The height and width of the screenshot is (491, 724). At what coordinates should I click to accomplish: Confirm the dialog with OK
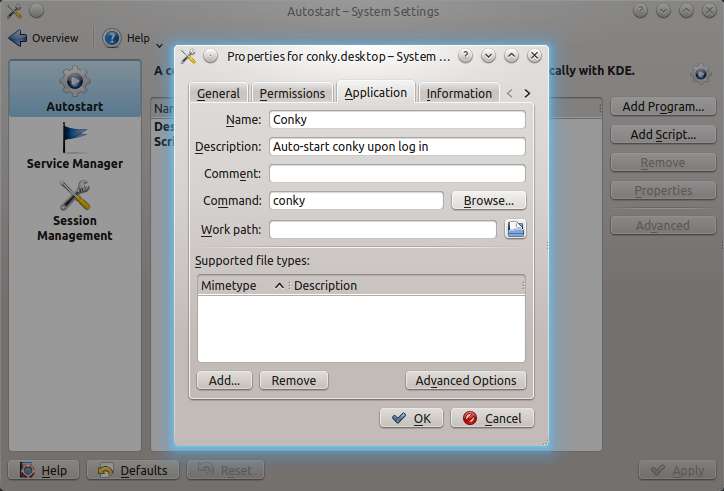click(411, 418)
